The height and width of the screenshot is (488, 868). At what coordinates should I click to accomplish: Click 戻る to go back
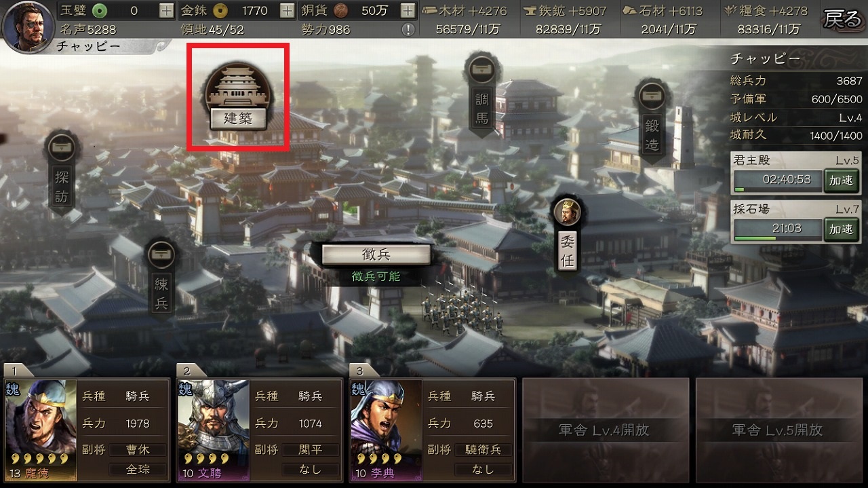[842, 18]
